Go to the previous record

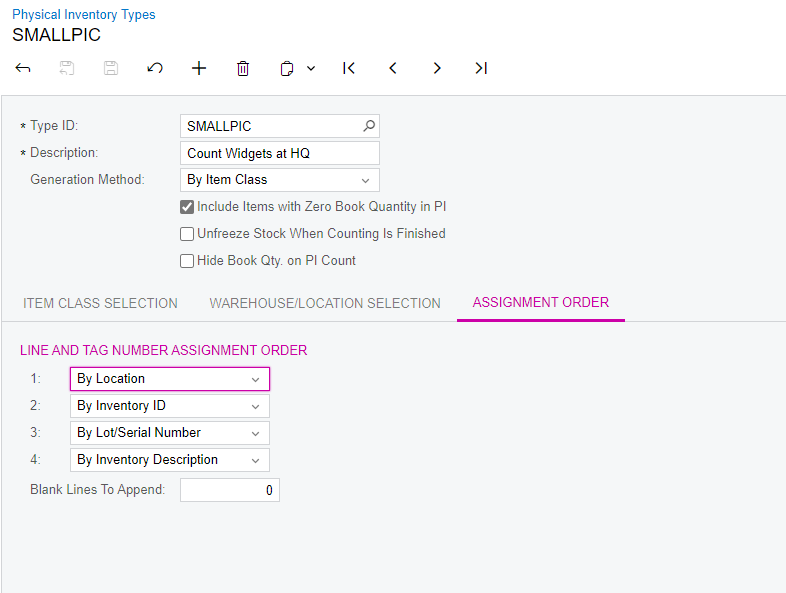393,68
